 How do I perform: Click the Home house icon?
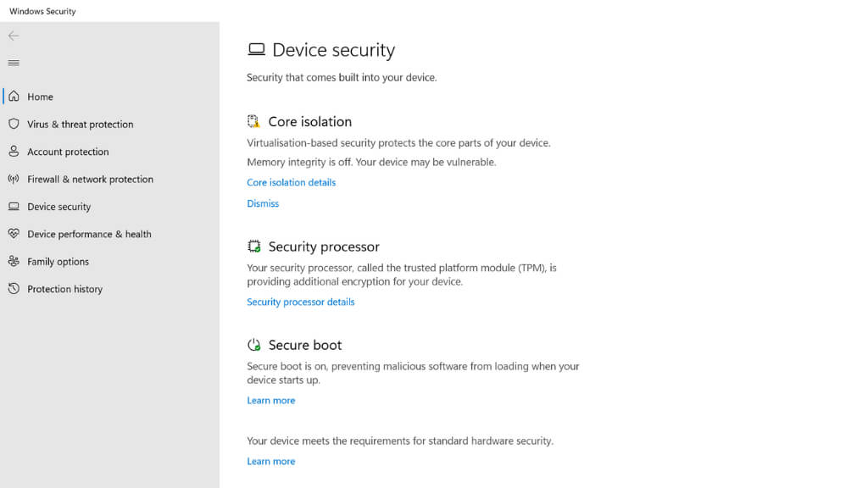pyautogui.click(x=14, y=97)
